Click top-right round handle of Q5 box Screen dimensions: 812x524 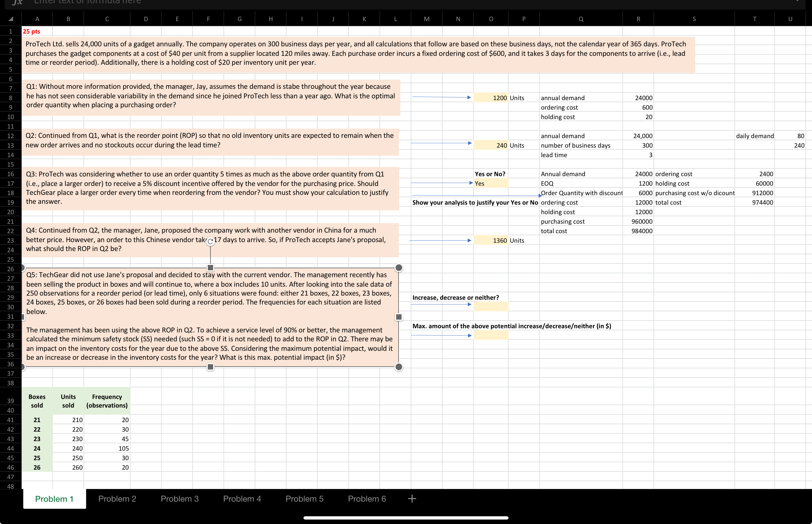(399, 268)
